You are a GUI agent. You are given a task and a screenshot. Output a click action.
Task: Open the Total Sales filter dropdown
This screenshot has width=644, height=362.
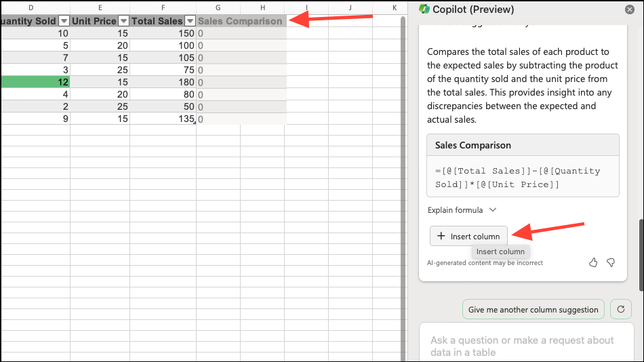coord(190,21)
